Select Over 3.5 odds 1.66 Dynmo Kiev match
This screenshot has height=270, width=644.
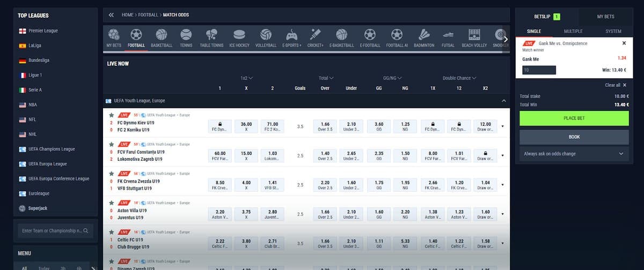pos(325,126)
